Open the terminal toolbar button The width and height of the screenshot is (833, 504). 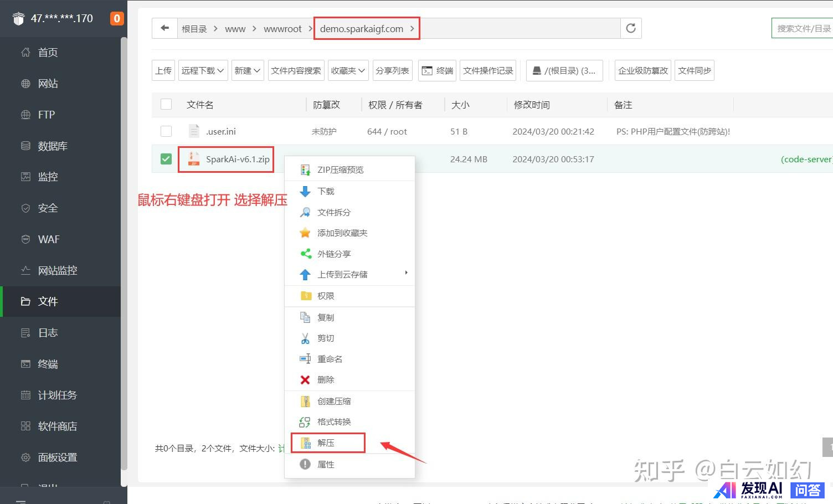tap(438, 70)
